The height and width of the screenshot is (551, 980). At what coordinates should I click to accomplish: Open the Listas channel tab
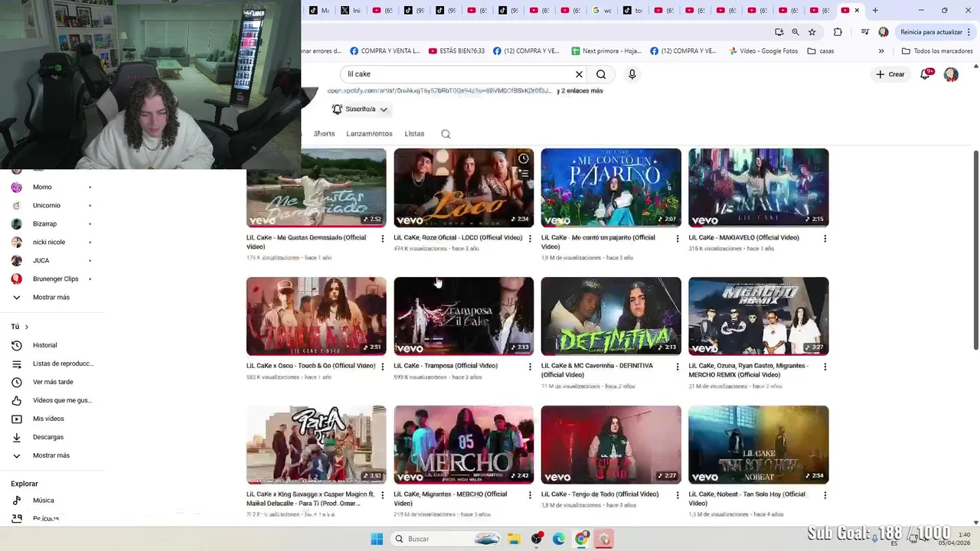[414, 133]
